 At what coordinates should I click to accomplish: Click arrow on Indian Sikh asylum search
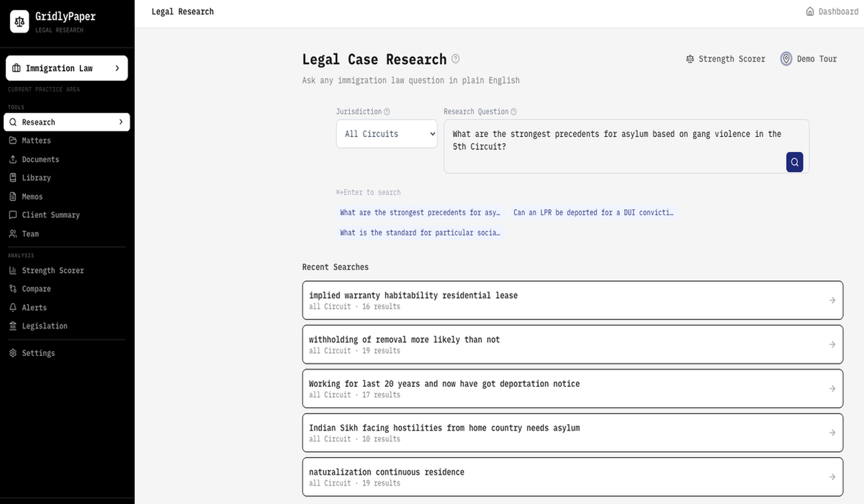tap(832, 433)
